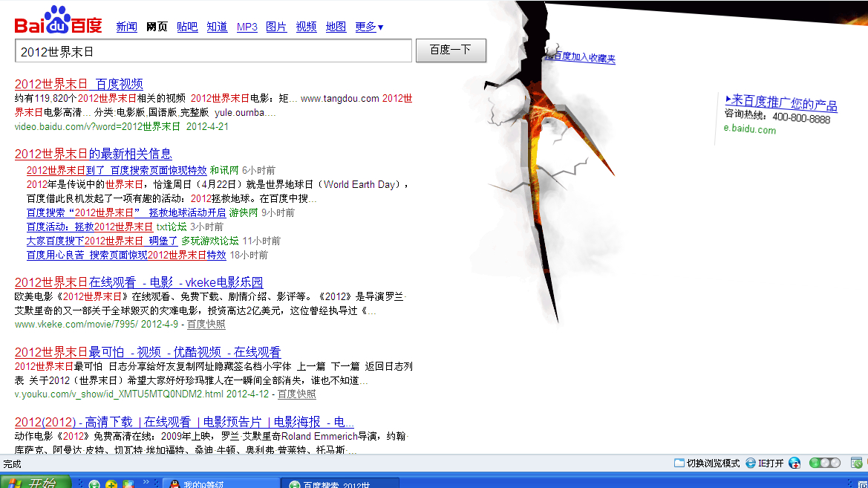Image resolution: width=868 pixels, height=488 pixels.
Task: Open news link 百度用心良苦 搜索页面惊现特效
Action: 126,255
